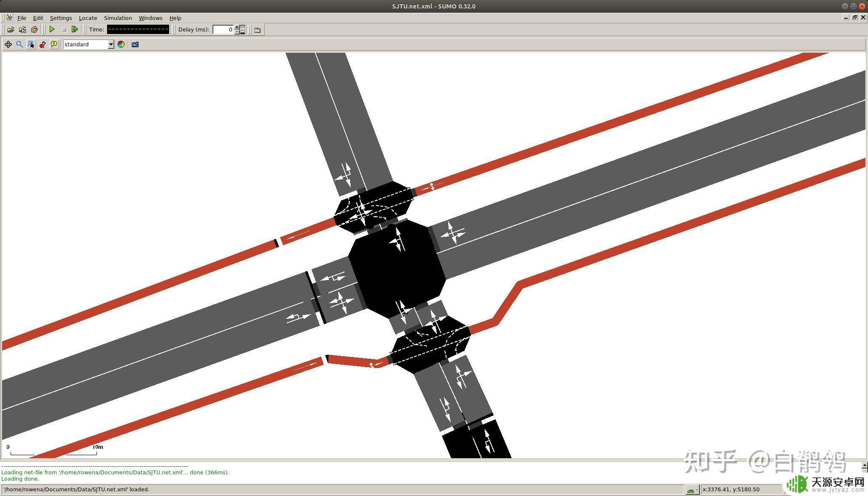Click the Recenter View icon

8,44
